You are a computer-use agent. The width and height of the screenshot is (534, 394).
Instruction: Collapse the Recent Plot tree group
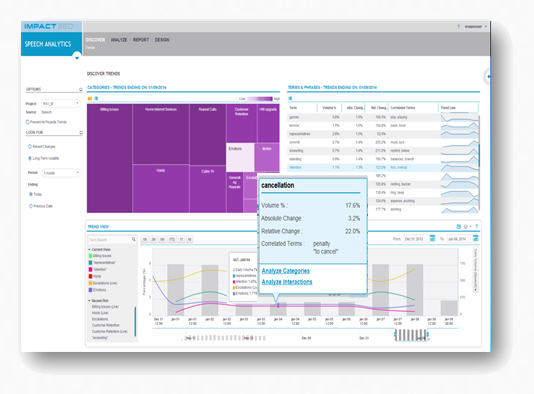coord(89,301)
